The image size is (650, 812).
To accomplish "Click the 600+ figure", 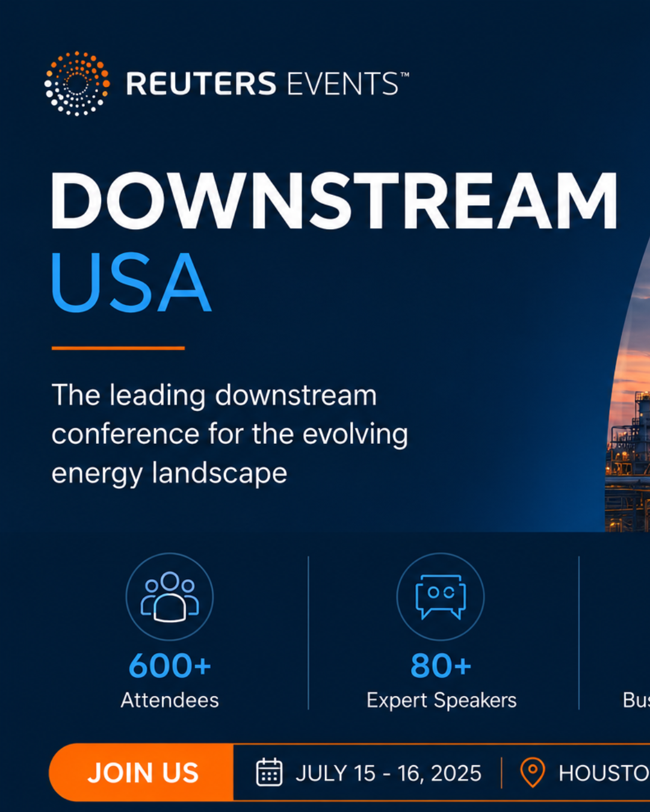I will (170, 666).
